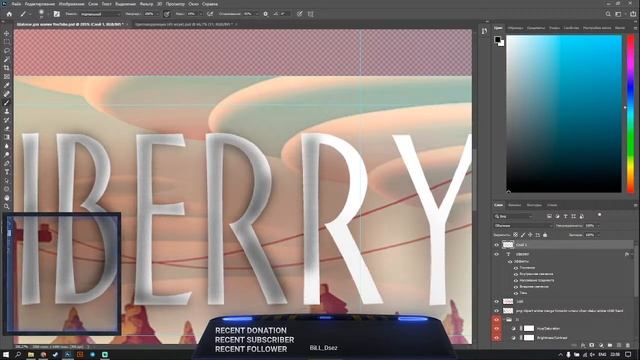Select the Blur tool
This screenshot has width=640, height=360.
click(7, 146)
